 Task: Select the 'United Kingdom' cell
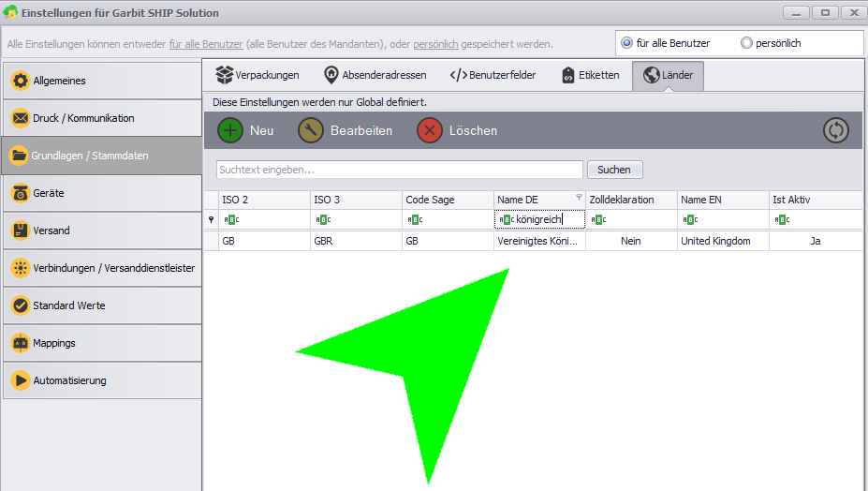724,241
